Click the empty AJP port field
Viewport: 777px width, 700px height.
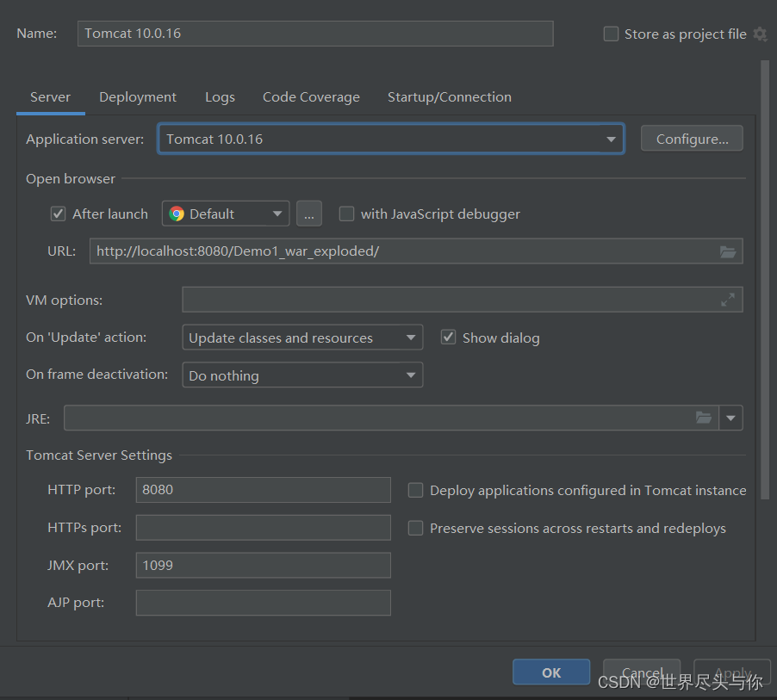coord(263,603)
